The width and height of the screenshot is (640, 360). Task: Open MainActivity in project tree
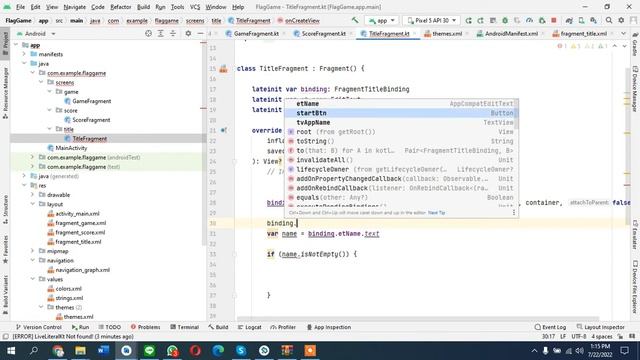point(71,148)
